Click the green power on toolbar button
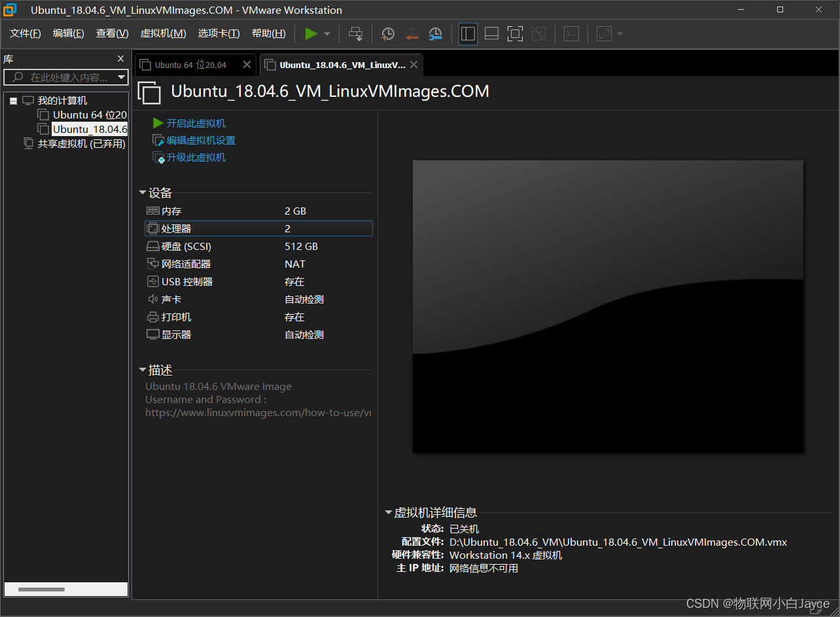Screen dimensions: 840x617 311,33
